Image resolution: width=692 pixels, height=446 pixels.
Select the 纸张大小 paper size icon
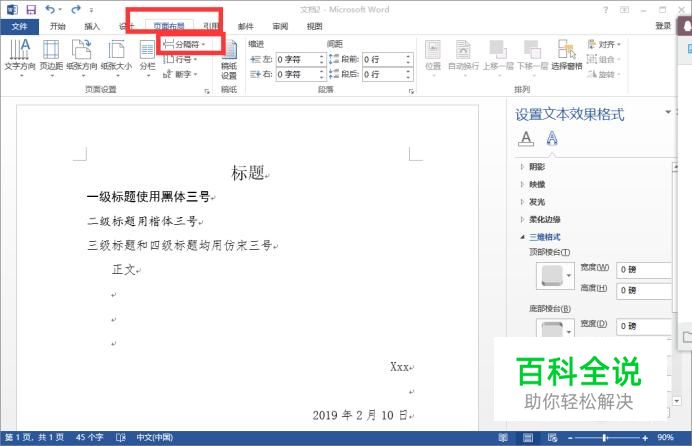[x=116, y=56]
